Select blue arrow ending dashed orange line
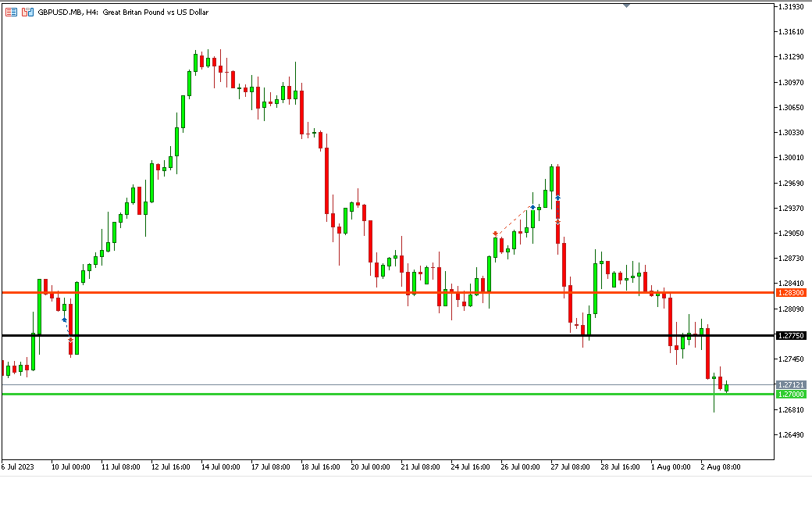The image size is (812, 525). [x=532, y=207]
